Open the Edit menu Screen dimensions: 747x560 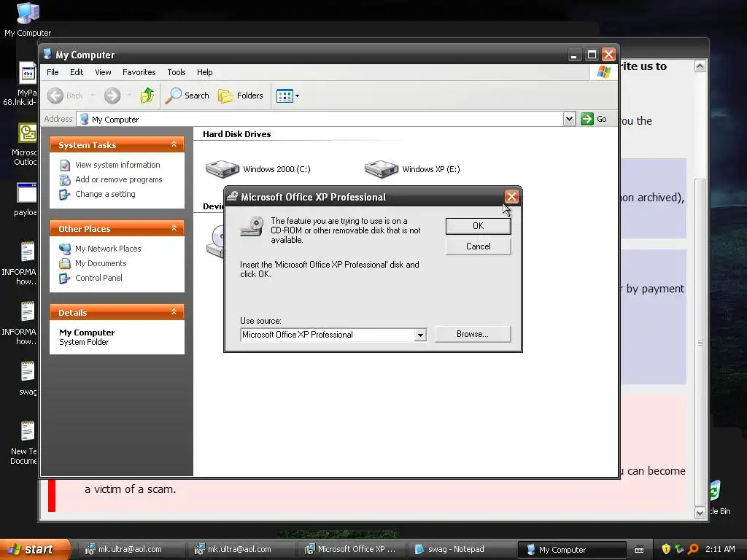[76, 72]
